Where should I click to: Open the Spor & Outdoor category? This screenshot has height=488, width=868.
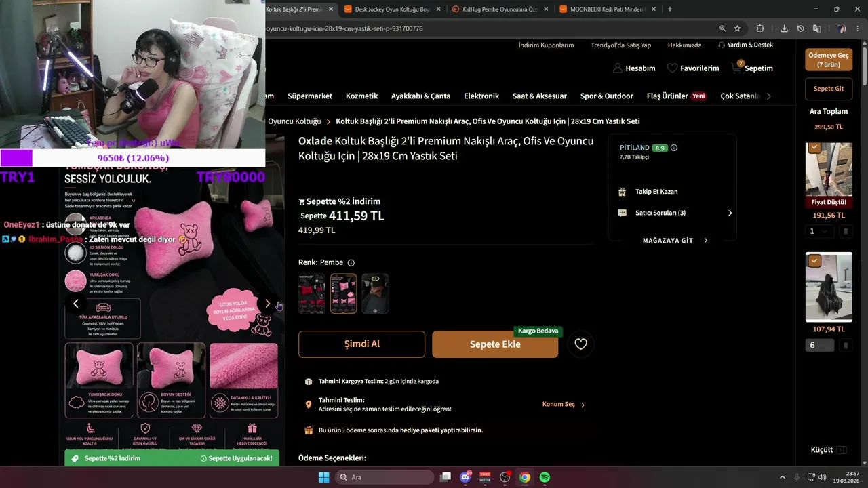point(607,96)
